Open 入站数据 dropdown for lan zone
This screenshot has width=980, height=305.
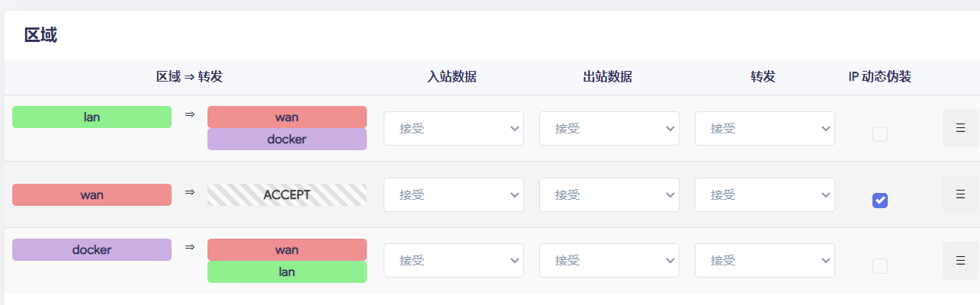click(x=454, y=129)
